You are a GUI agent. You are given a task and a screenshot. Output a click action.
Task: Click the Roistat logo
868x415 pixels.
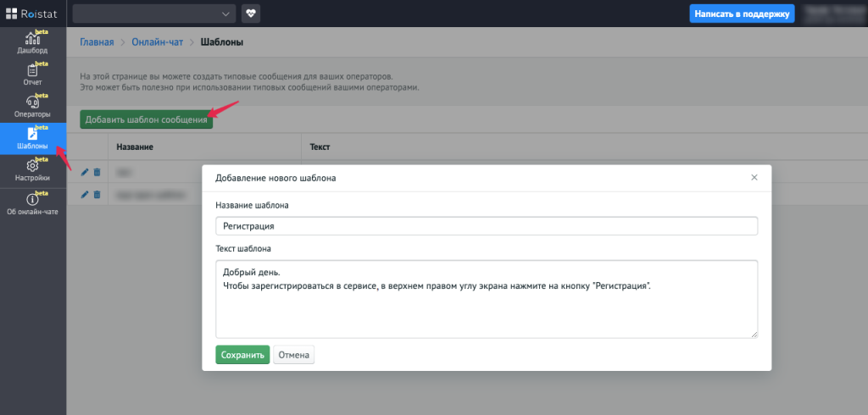point(32,14)
